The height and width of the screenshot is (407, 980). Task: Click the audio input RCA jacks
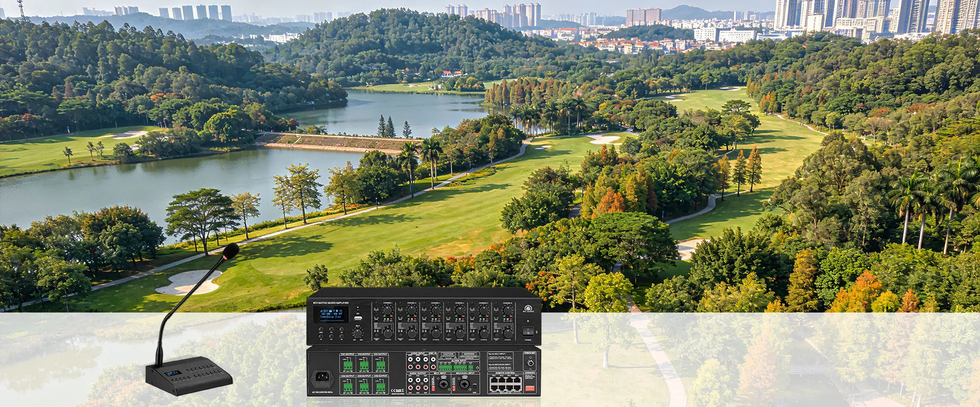[x=418, y=363]
